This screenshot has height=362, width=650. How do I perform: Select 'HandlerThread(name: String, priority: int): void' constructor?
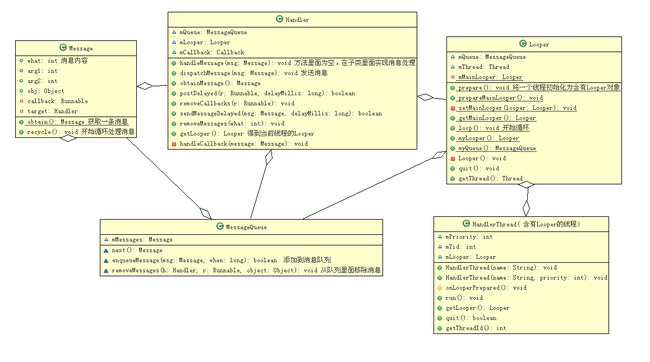(x=526, y=277)
